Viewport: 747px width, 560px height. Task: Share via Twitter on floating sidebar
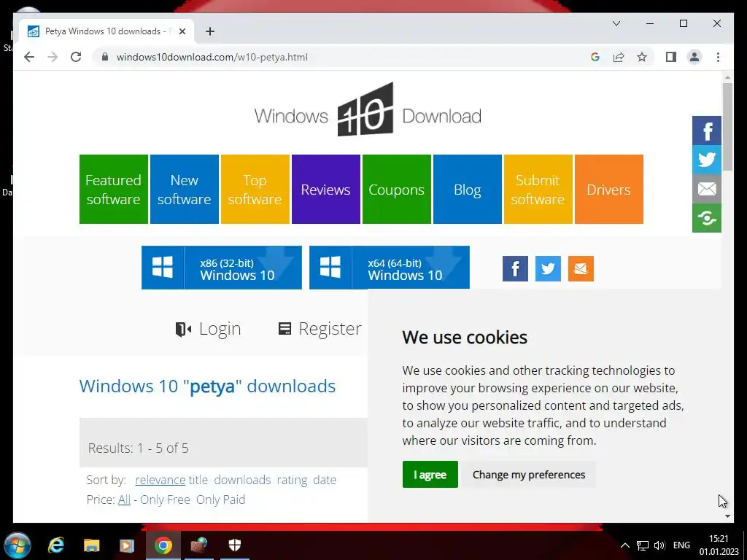pyautogui.click(x=706, y=160)
